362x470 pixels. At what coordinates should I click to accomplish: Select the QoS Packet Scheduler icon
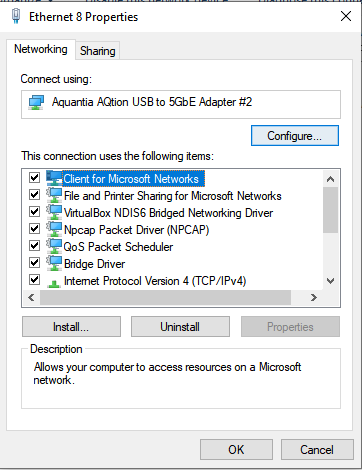[x=54, y=246]
